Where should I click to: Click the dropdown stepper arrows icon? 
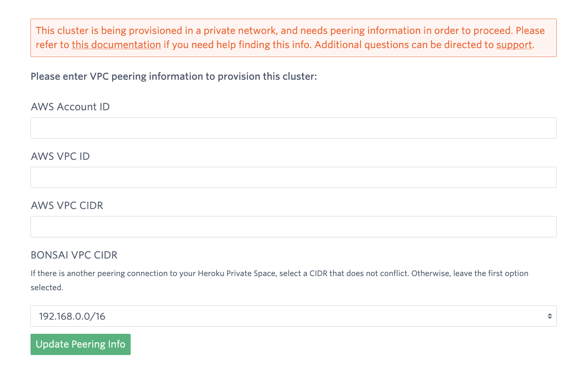(x=549, y=316)
